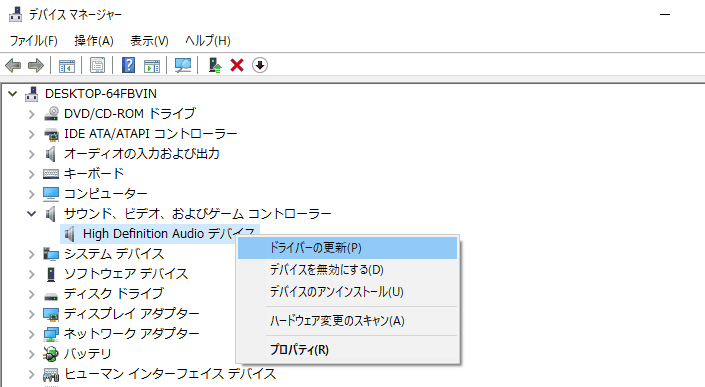705x387 pixels.
Task: Open the 操作(A) menu
Action: (94, 41)
